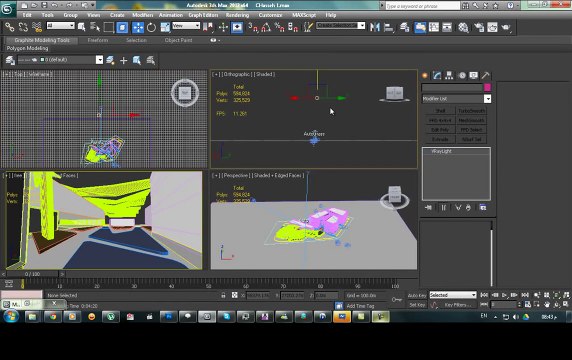Click the Shell modifier button

(440, 111)
